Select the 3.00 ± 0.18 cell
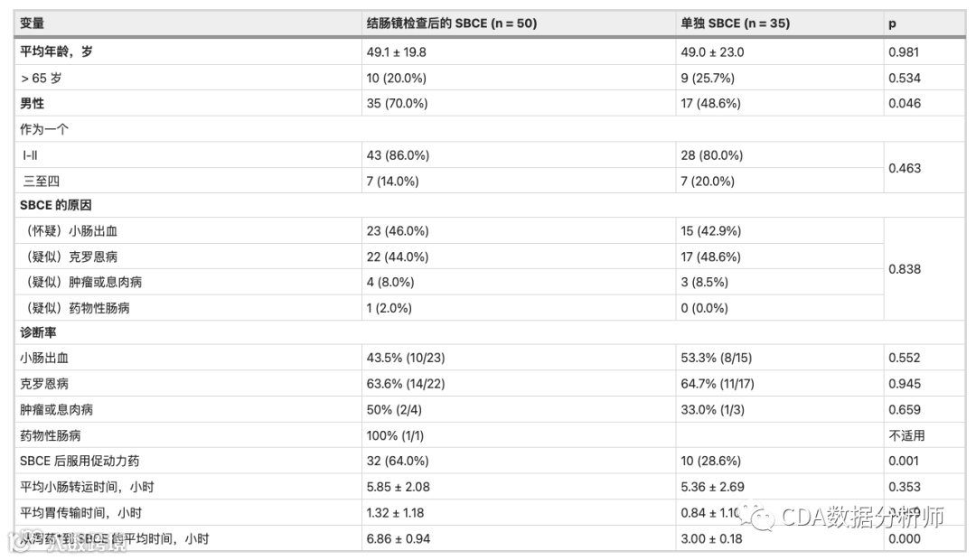 (711, 539)
